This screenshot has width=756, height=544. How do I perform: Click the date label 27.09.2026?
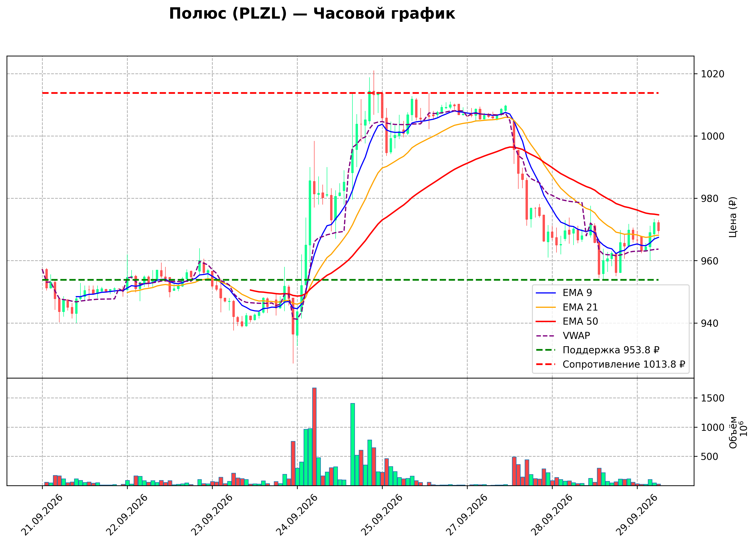tap(467, 515)
